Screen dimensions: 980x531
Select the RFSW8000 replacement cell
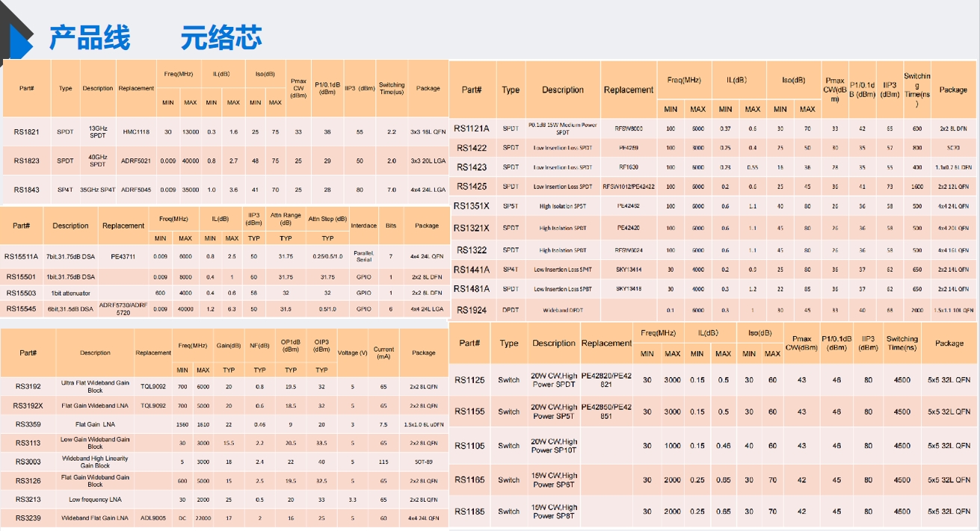(628, 128)
